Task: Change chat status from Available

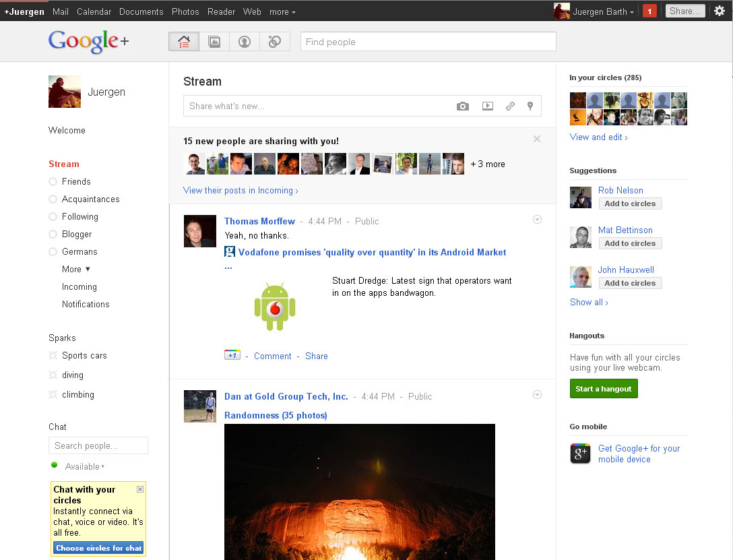Action: pyautogui.click(x=85, y=466)
